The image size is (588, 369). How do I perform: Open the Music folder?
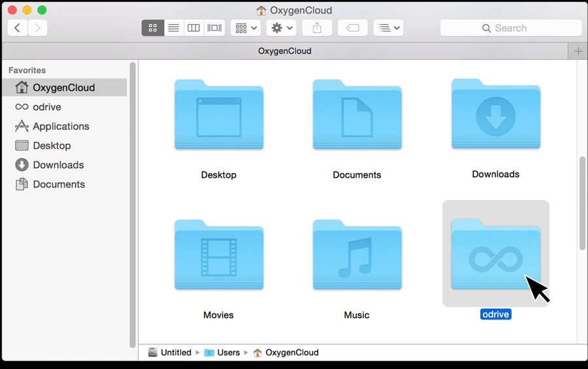pyautogui.click(x=357, y=255)
